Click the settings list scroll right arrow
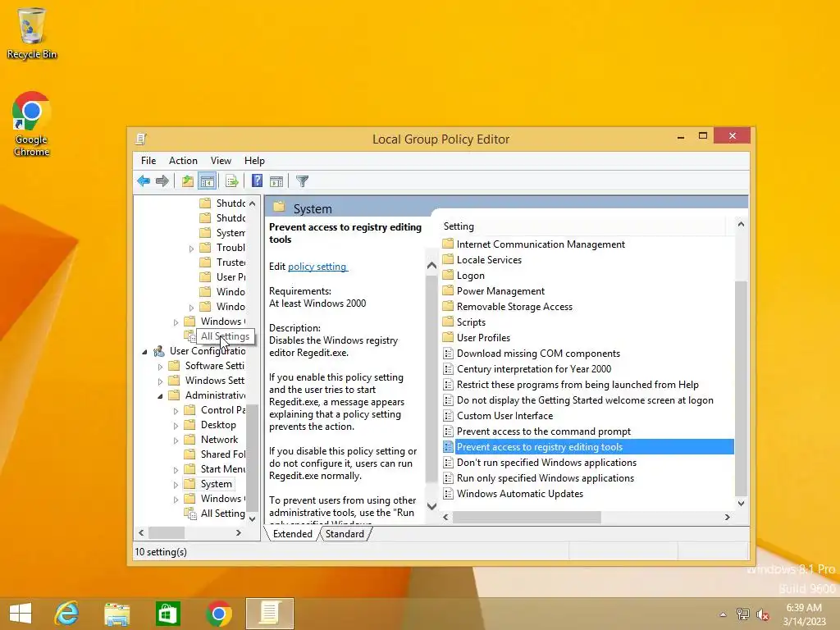 tap(727, 517)
